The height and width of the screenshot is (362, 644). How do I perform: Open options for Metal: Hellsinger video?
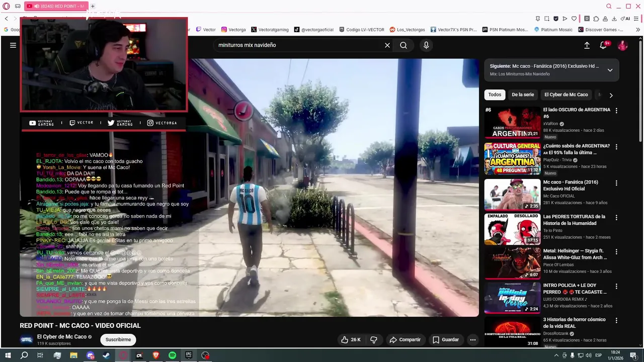616,252
